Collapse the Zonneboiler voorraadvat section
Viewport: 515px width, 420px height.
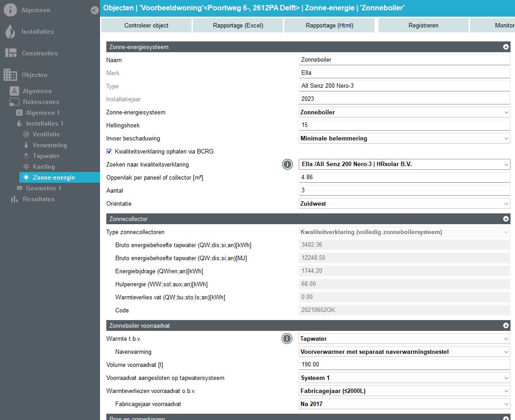point(506,325)
